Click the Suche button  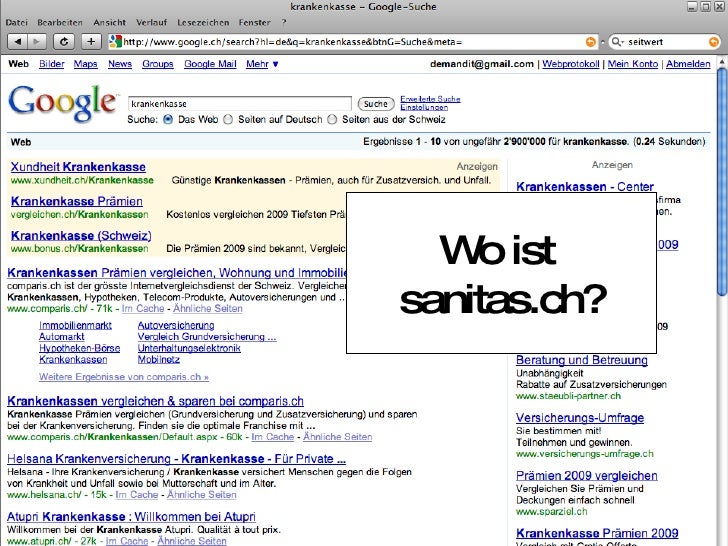coord(376,104)
